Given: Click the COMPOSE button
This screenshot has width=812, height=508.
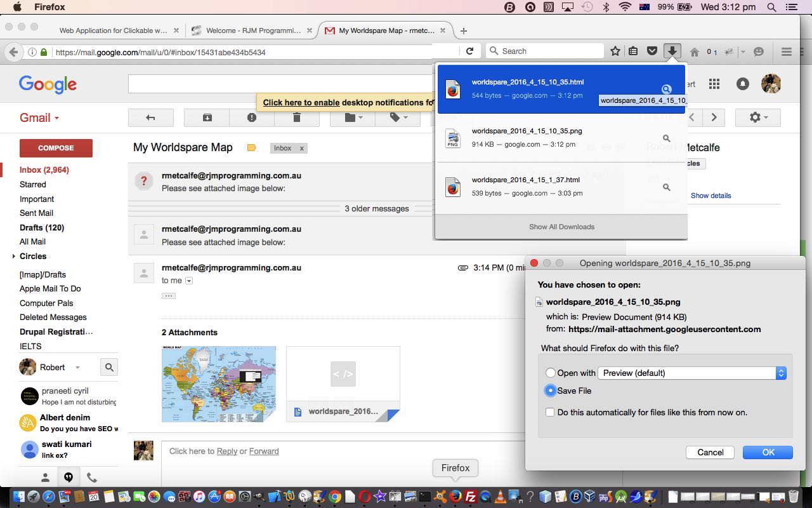Looking at the screenshot, I should [x=56, y=148].
